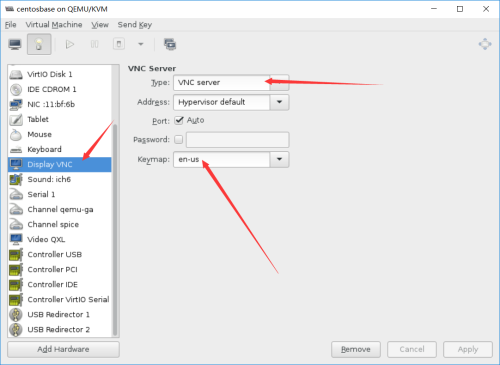500x365 pixels.
Task: Open manage VM snapshots view
Action: tap(170, 44)
